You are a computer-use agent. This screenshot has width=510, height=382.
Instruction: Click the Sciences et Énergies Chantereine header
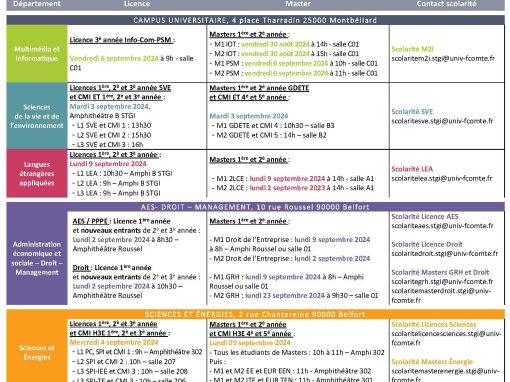coord(255,314)
